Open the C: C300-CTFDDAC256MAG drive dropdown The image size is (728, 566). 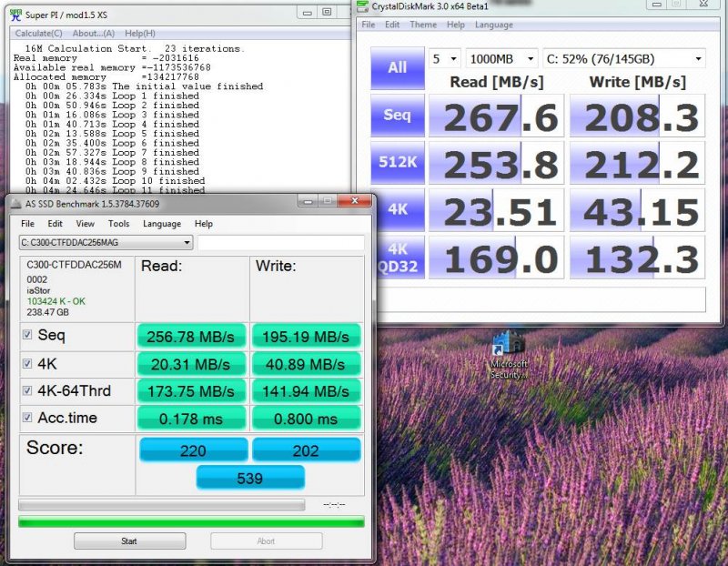tap(106, 242)
